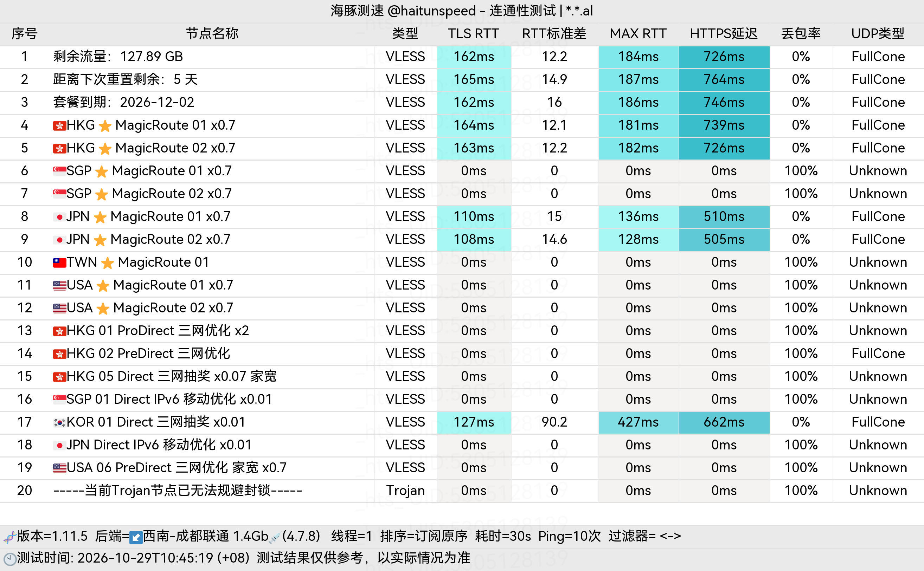Click the blue arrow icon beside 后端
Screen dimensions: 924x571
point(136,537)
